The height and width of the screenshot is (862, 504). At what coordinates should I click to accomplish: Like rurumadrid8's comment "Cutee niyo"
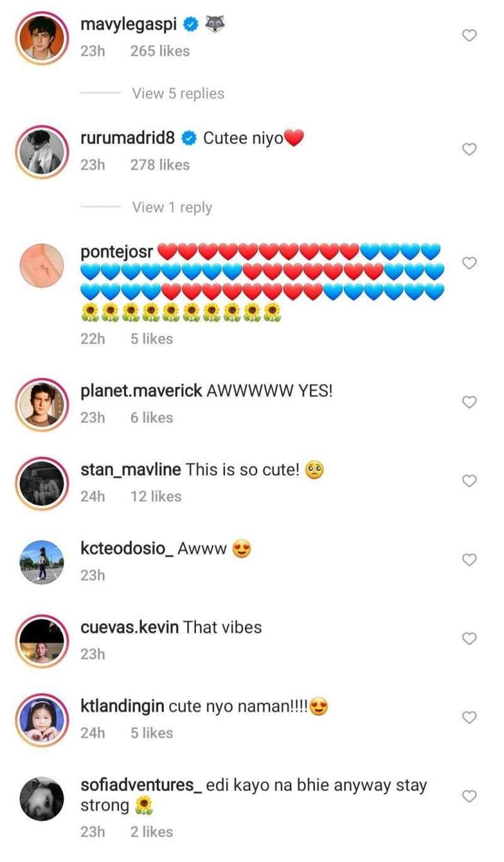pos(469,149)
